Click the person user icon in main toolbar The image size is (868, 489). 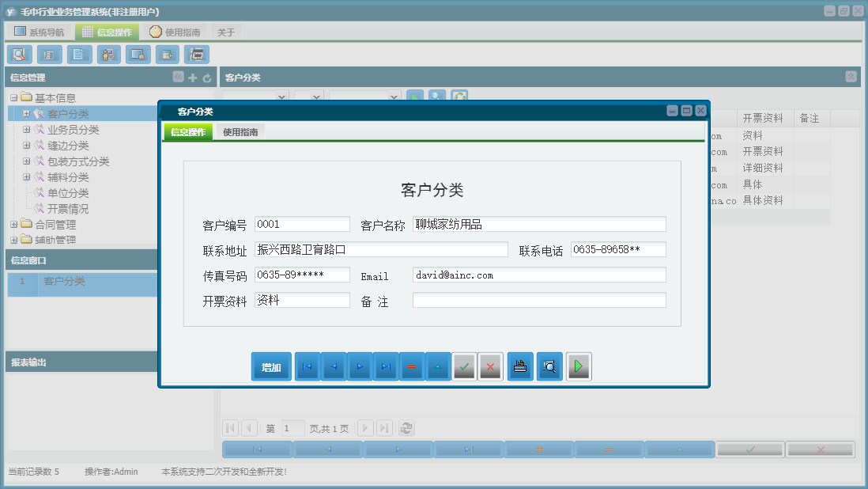pyautogui.click(x=108, y=55)
